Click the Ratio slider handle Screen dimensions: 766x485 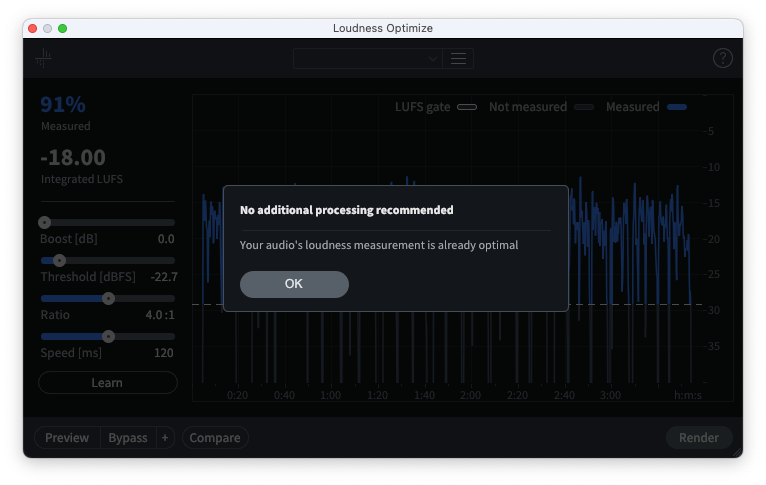[109, 298]
